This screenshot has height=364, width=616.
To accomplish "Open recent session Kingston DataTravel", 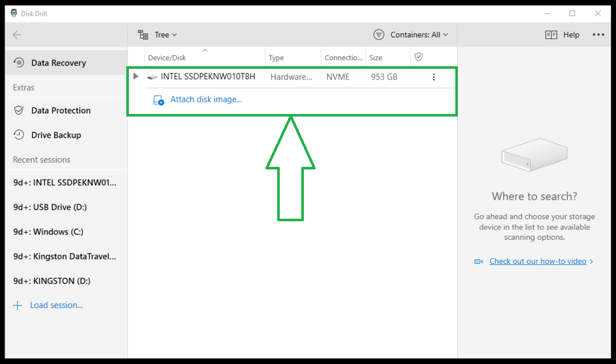I will 65,256.
